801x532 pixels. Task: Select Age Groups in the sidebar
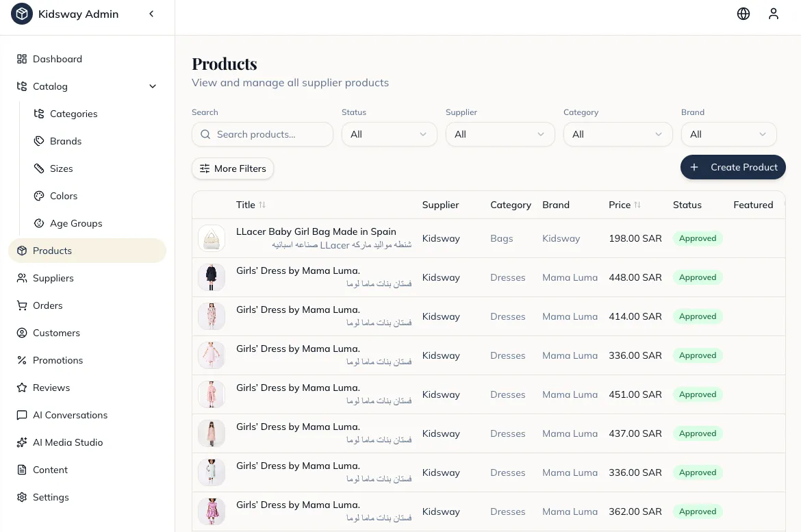click(75, 223)
